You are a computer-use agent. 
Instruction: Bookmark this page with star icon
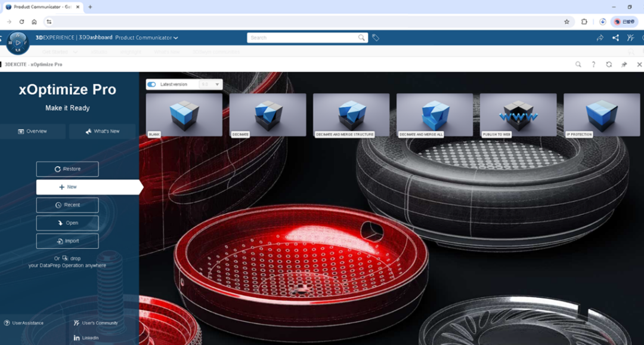click(x=567, y=22)
